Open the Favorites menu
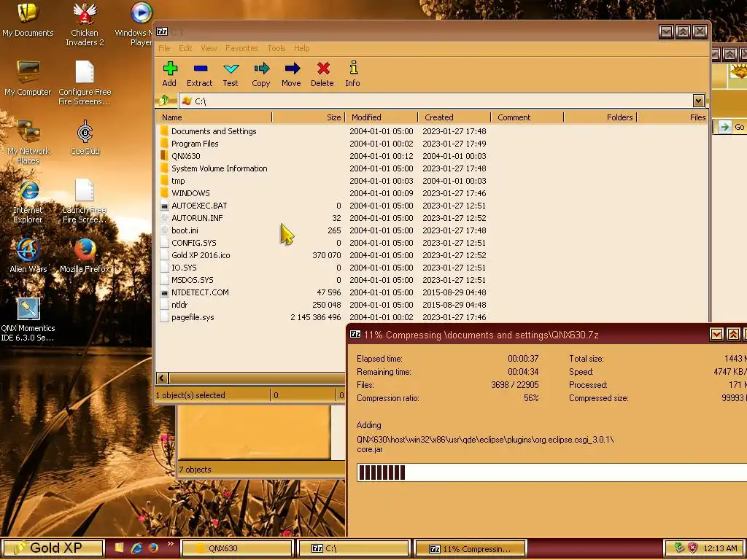The width and height of the screenshot is (747, 560). (241, 48)
